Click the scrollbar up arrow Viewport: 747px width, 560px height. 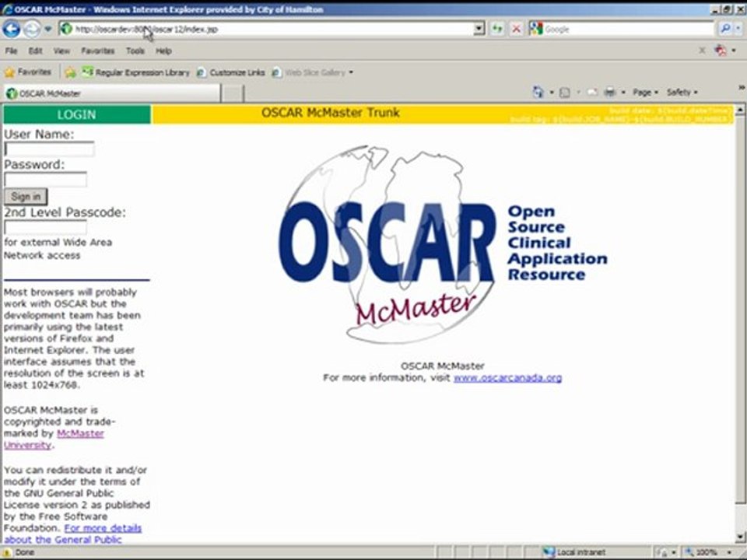pos(740,110)
